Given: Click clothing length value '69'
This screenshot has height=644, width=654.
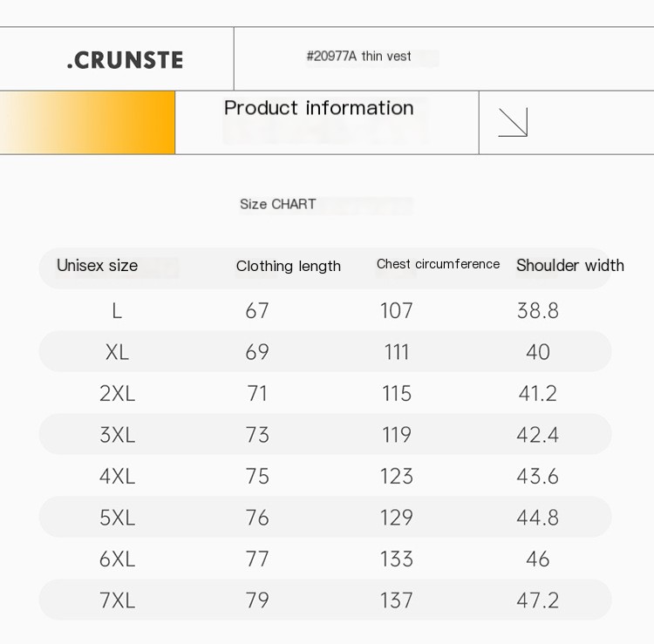Looking at the screenshot, I should [257, 352].
